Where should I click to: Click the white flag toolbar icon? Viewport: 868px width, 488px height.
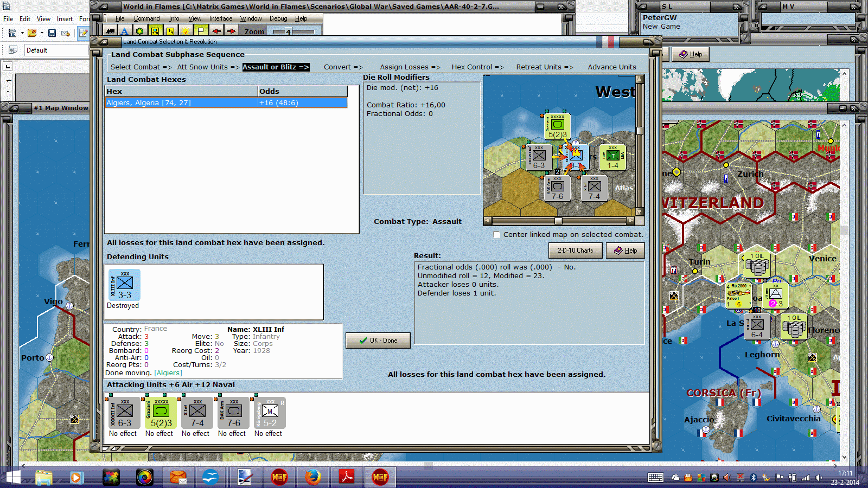[201, 31]
